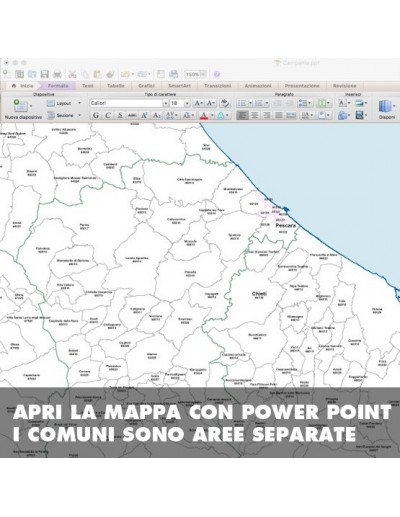Click the distribute text alignment icon
The image size is (400, 517).
[x=291, y=115]
